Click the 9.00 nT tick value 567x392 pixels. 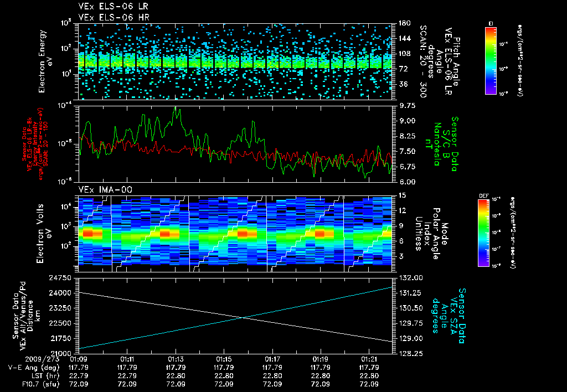407,121
